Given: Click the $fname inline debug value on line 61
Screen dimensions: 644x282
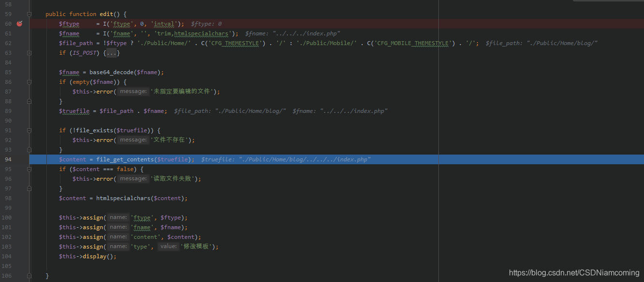Looking at the screenshot, I should coord(293,33).
